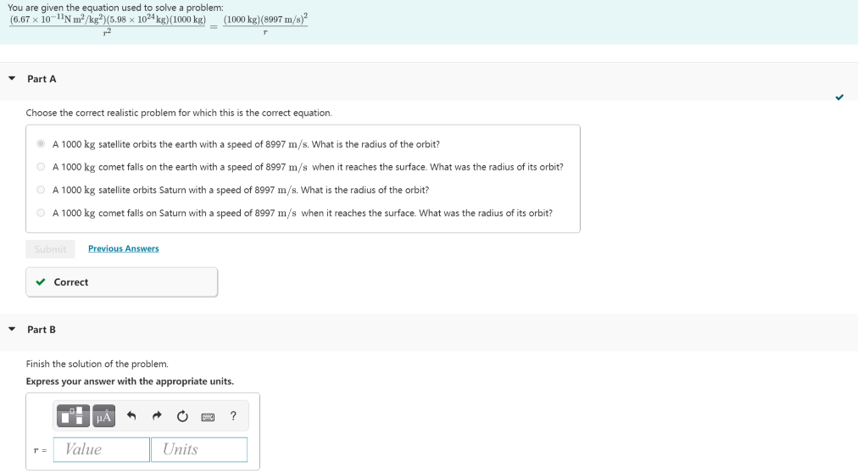The image size is (868, 473).
Task: Click the Part A completed checkmark
Action: (839, 97)
